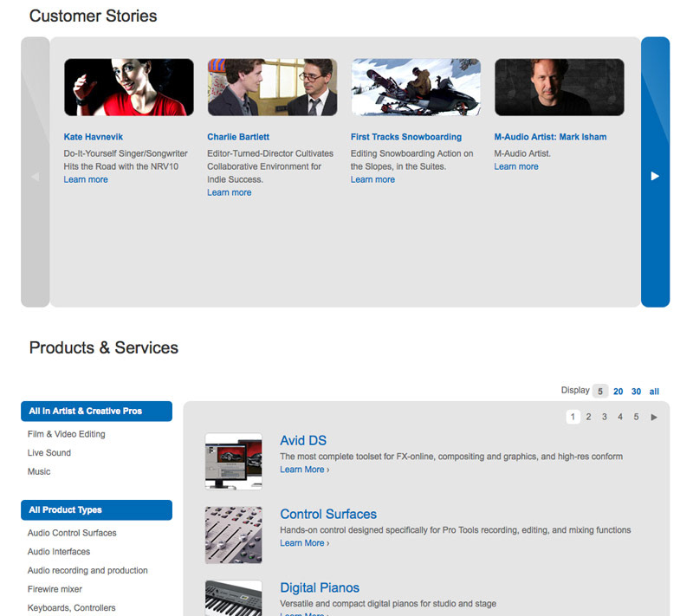
Task: Filter by Firewire mixer
Action: (55, 589)
